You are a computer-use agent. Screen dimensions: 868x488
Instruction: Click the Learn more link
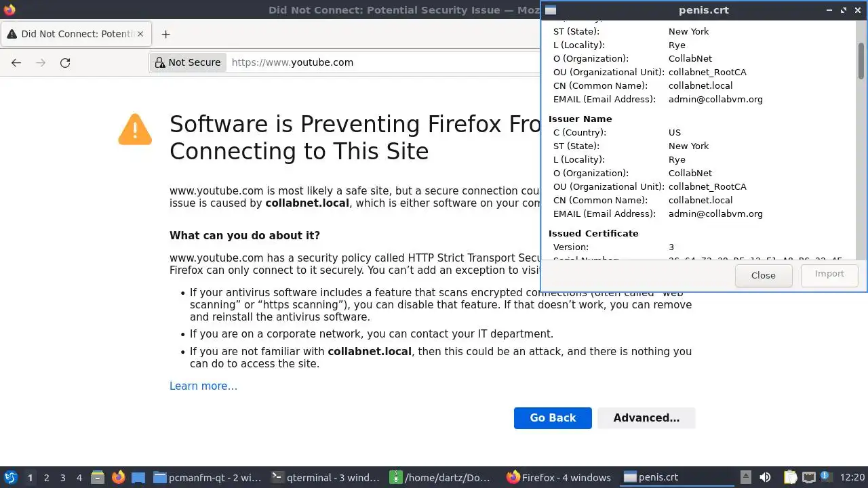click(203, 386)
